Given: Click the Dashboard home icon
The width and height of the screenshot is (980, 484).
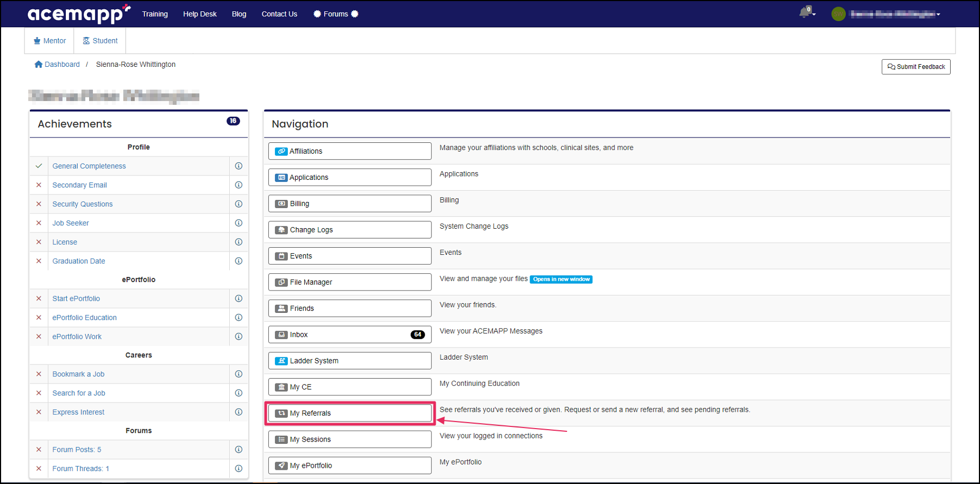Looking at the screenshot, I should (39, 64).
